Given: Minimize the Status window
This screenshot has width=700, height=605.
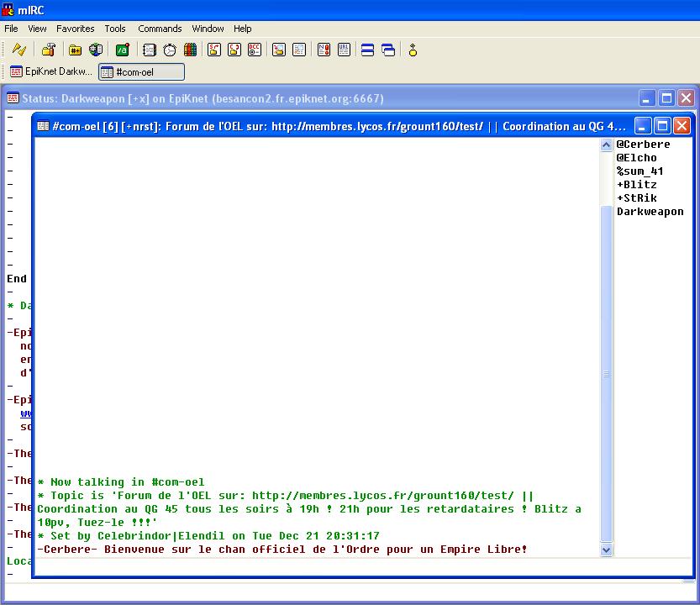Looking at the screenshot, I should tap(646, 98).
